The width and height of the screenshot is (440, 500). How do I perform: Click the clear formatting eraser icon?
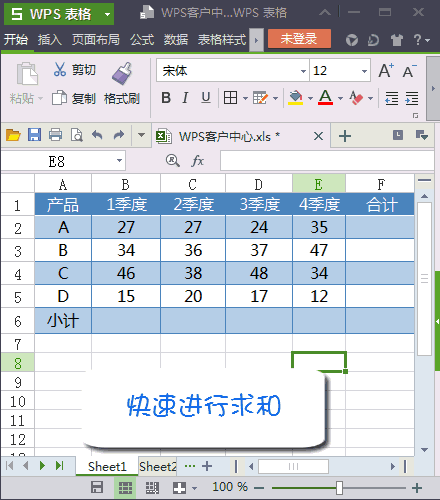coord(356,98)
